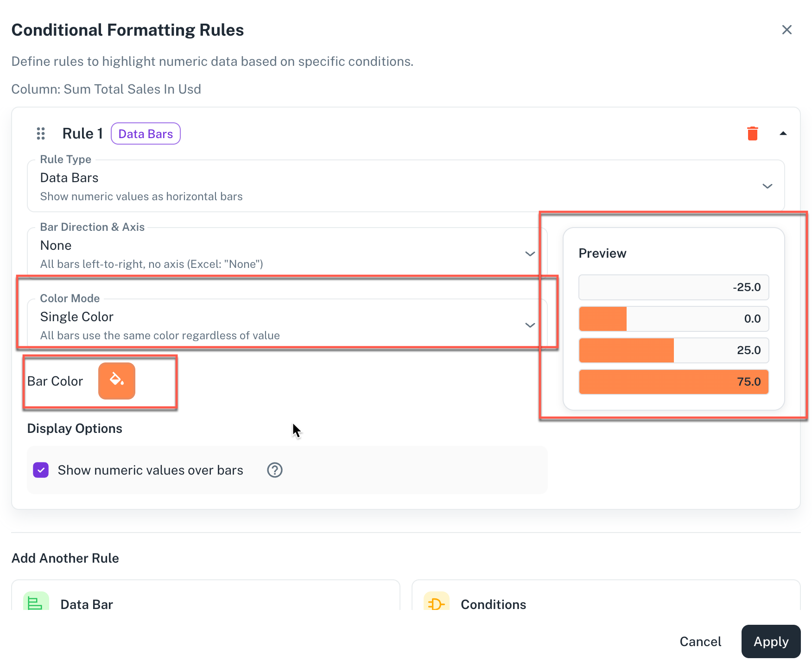Close the Conditional Formatting Rules dialog
The width and height of the screenshot is (812, 660).
coord(787,30)
